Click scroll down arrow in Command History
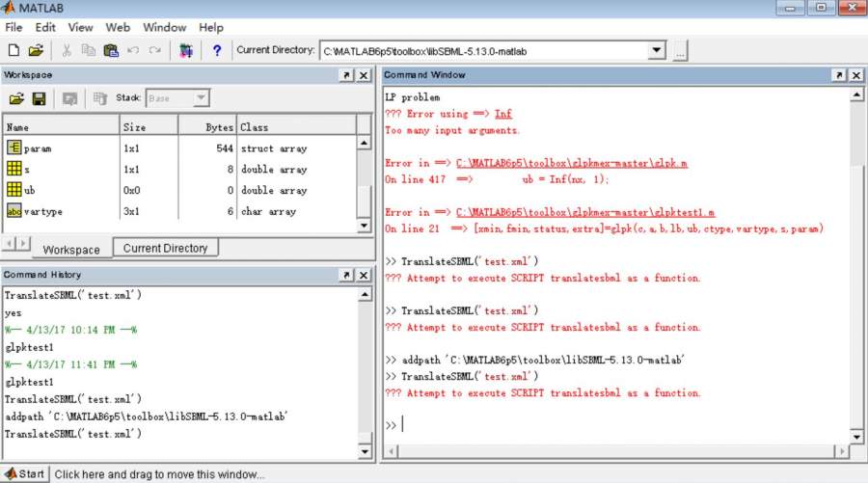This screenshot has width=868, height=483. [x=365, y=451]
